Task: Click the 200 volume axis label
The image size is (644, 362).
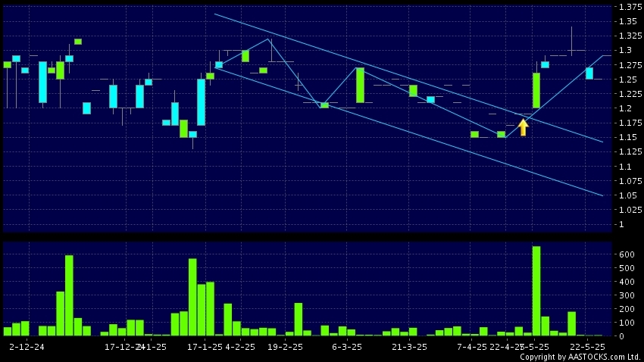Action: point(627,309)
